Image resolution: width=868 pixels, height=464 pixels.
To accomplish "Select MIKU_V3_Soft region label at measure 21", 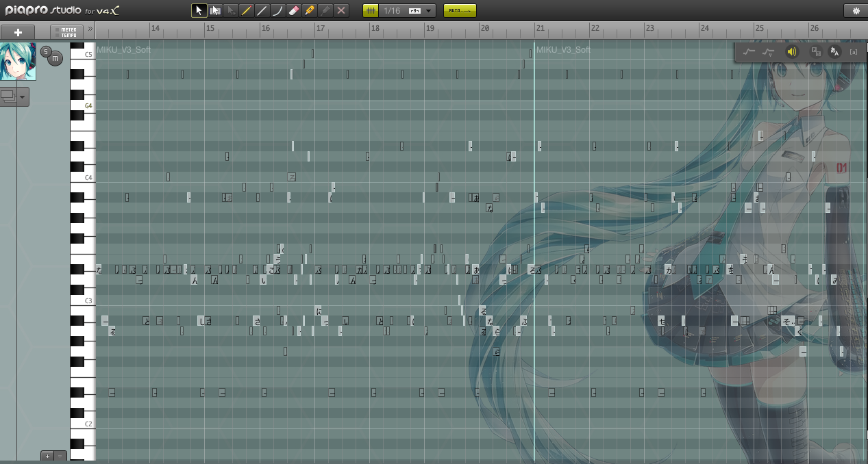I will pos(563,50).
